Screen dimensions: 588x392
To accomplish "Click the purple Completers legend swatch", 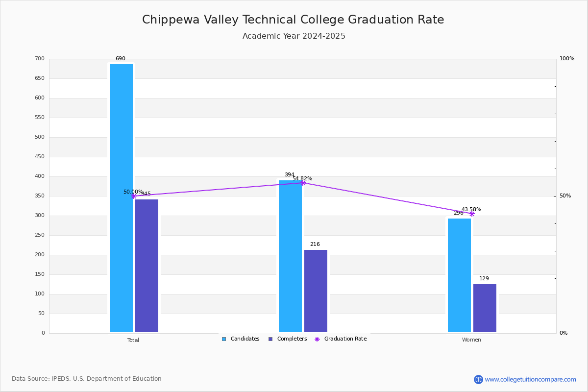I will pos(270,339).
